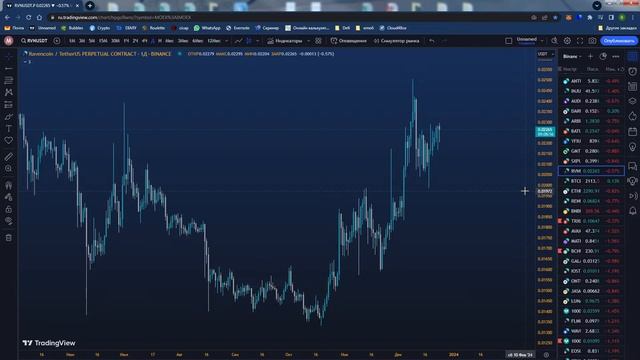Open the indicator templates grid icon
Image resolution: width=640 pixels, height=360 pixels.
[x=318, y=41]
